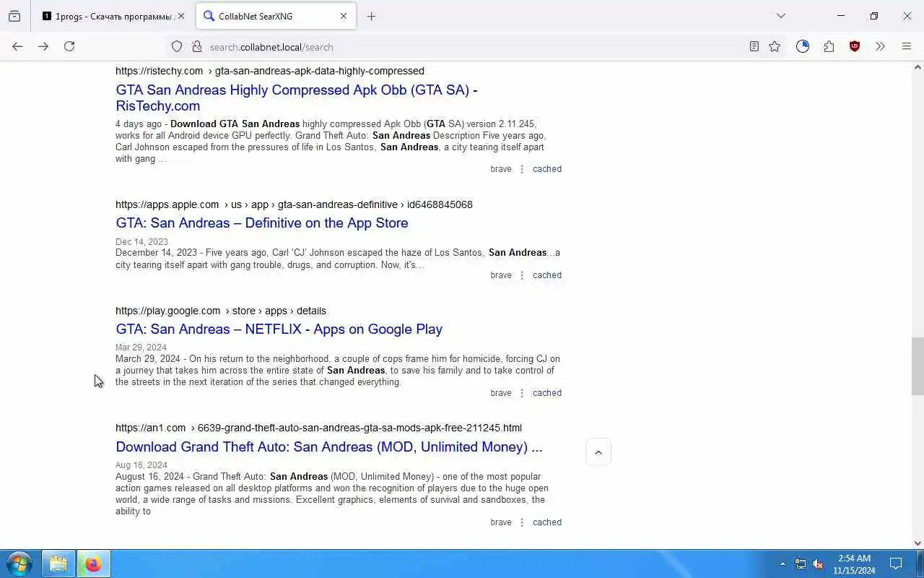924x578 pixels.
Task: Reload the current page
Action: click(69, 46)
